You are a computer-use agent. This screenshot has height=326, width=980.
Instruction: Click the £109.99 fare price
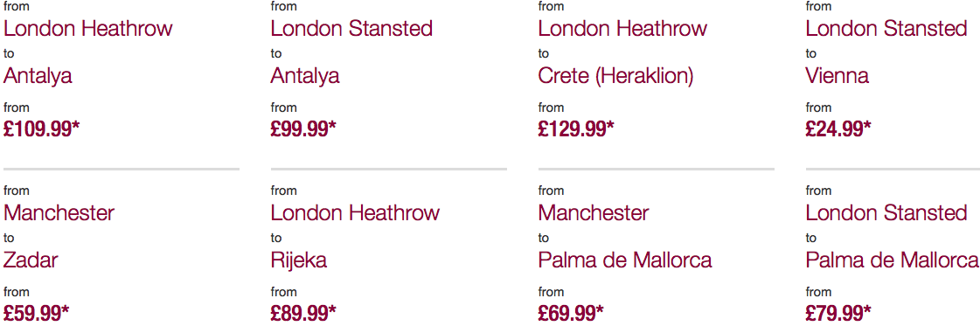[x=42, y=129]
